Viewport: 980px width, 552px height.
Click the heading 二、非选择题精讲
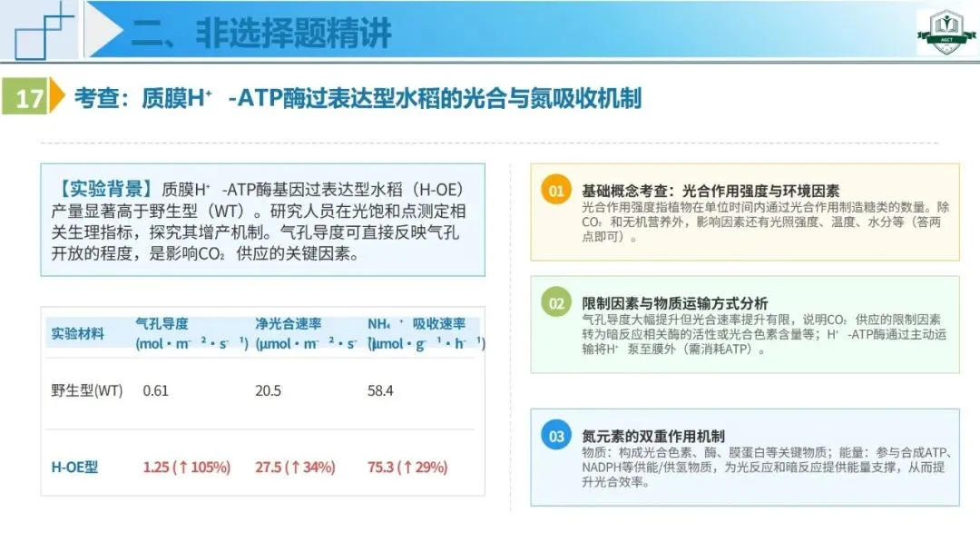[x=261, y=33]
